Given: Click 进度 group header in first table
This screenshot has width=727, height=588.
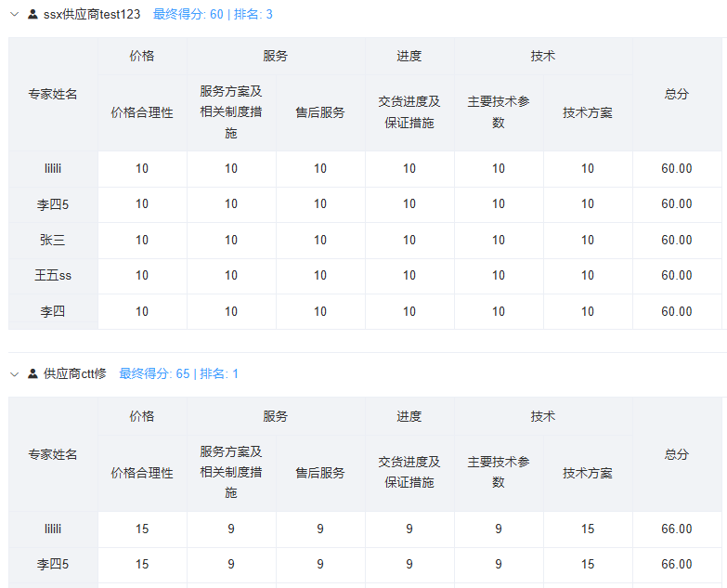Looking at the screenshot, I should click(409, 56).
